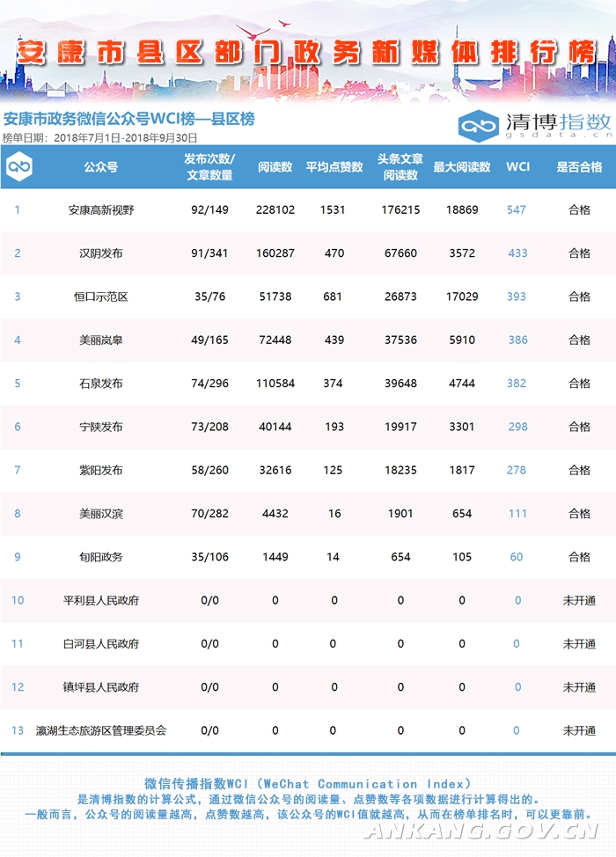
Task: Select the account name 镇坪县人民政府
Action: (100, 687)
